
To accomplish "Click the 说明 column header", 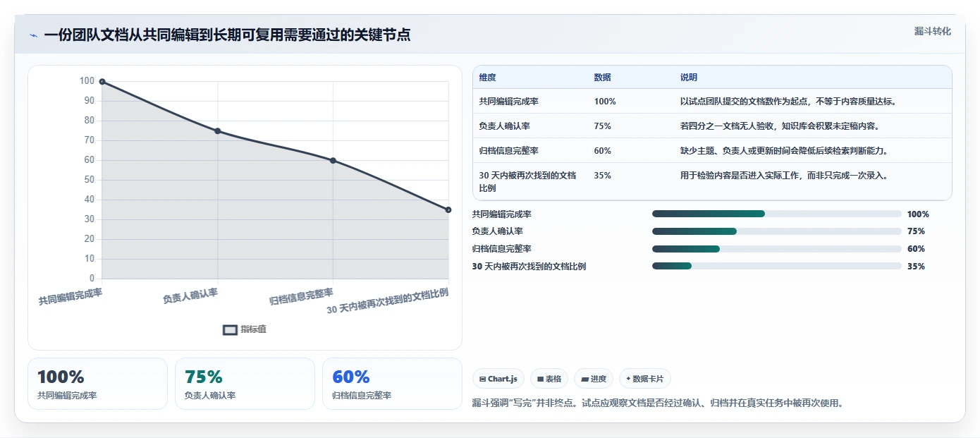I will (688, 78).
